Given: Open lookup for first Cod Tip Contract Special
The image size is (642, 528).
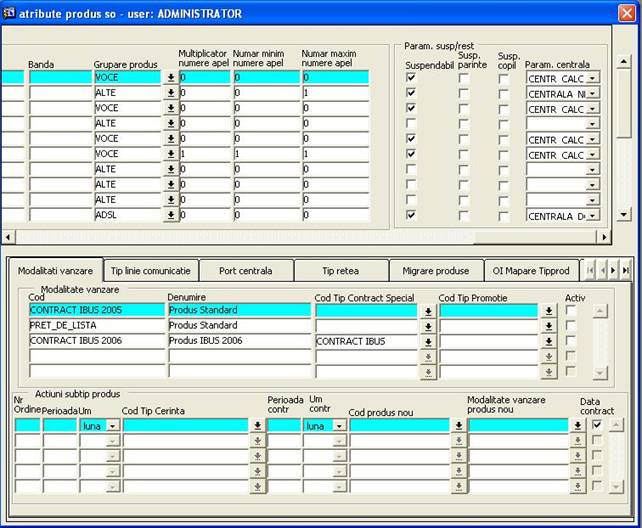Looking at the screenshot, I should coord(428,311).
